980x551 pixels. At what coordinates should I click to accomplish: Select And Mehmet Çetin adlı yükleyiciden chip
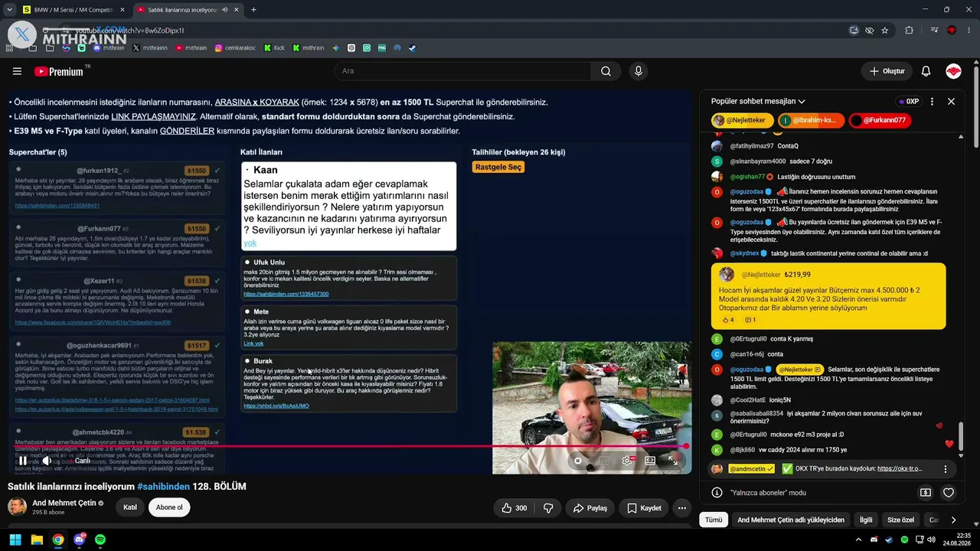coord(791,520)
